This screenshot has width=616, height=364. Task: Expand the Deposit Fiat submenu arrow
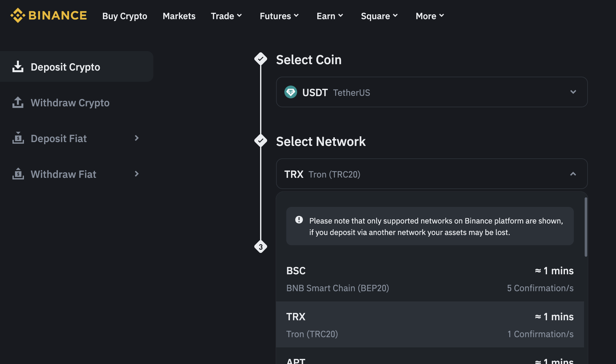coord(136,138)
